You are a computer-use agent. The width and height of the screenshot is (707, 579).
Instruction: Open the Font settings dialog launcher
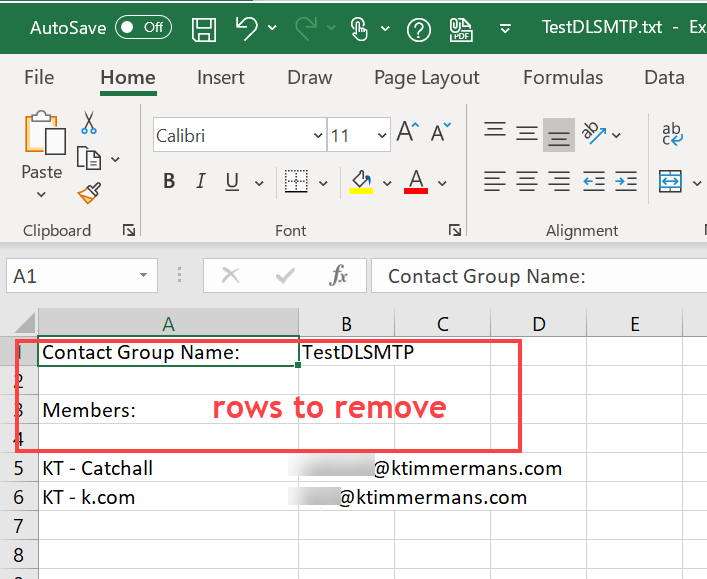tap(455, 230)
